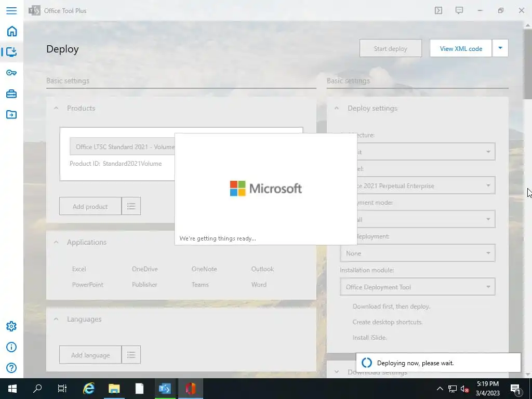
Task: Open the Action Center notification icon
Action: click(515, 389)
